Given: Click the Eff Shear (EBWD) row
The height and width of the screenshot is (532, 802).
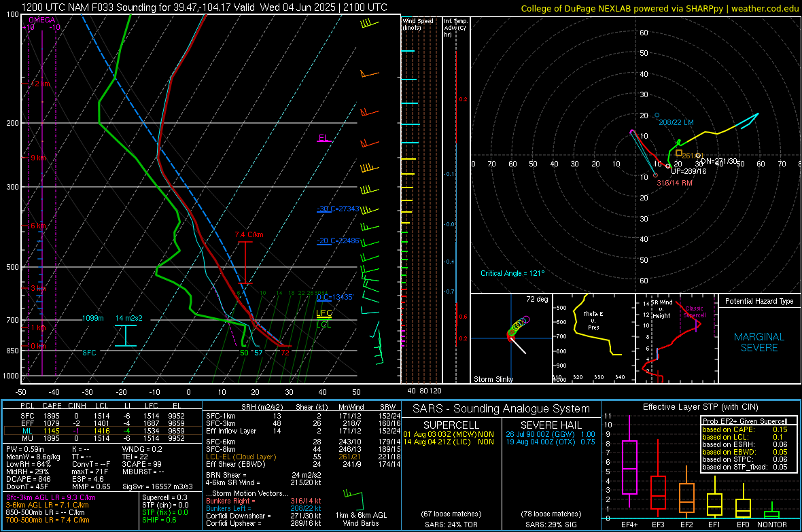Looking at the screenshot, I should pyautogui.click(x=303, y=464).
